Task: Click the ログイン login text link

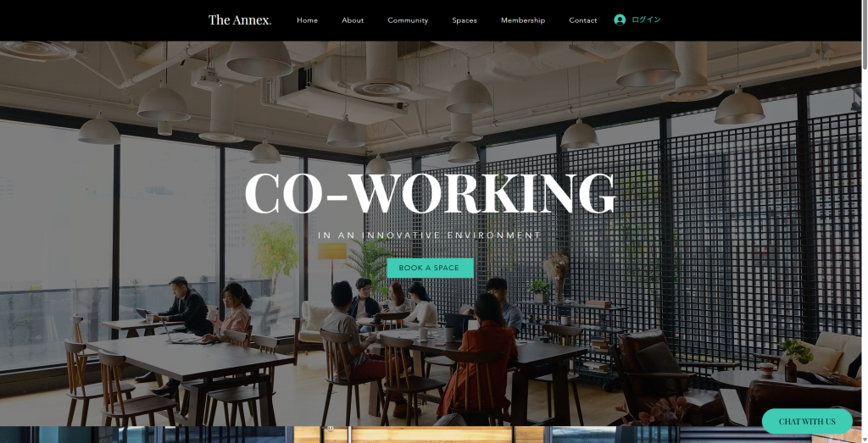Action: pos(646,20)
